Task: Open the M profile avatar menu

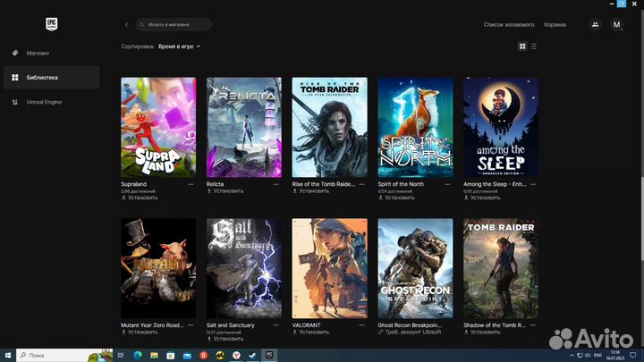Action: (x=616, y=25)
